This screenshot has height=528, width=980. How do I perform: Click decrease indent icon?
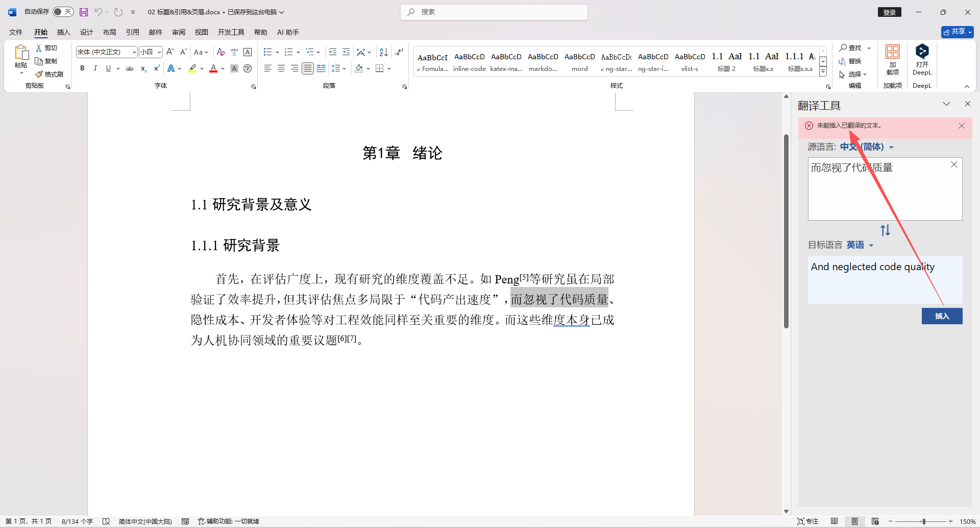(x=333, y=52)
